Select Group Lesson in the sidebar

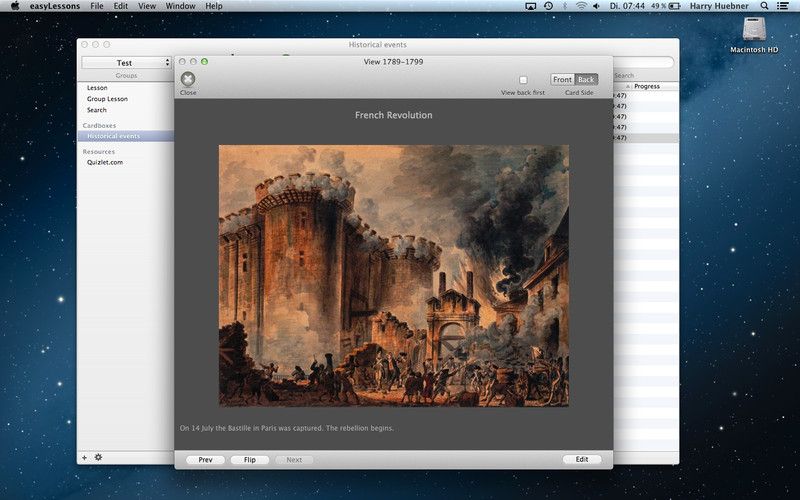pyautogui.click(x=107, y=99)
